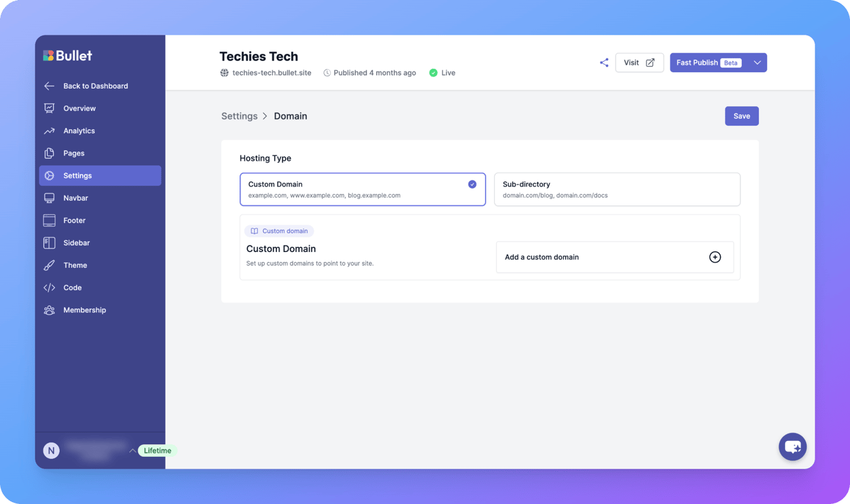
Task: Click the Settings breadcrumb link
Action: [x=239, y=115]
